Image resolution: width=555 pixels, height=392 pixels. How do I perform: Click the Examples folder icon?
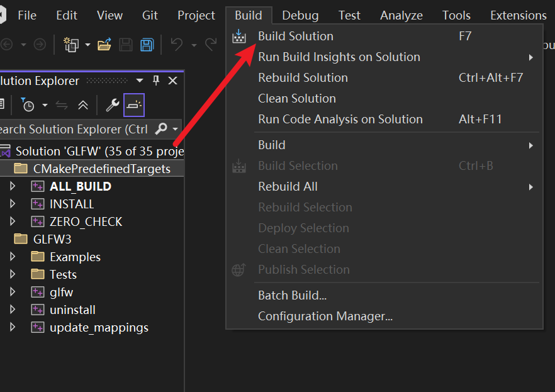coord(38,256)
